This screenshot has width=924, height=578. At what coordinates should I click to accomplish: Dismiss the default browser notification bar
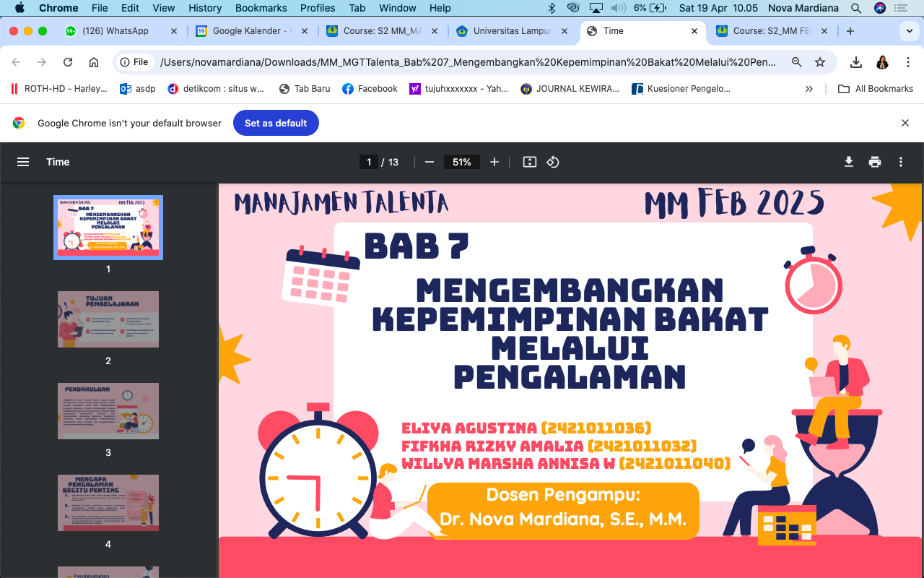pyautogui.click(x=905, y=123)
